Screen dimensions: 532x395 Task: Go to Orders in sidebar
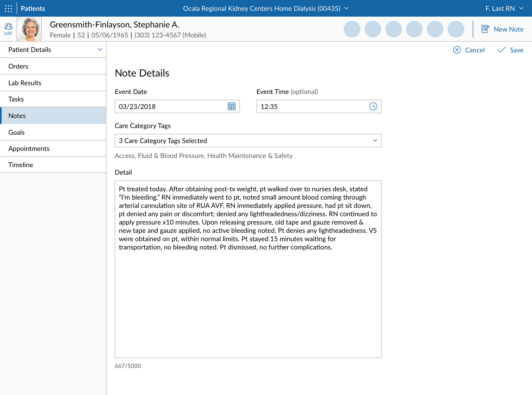[x=53, y=66]
